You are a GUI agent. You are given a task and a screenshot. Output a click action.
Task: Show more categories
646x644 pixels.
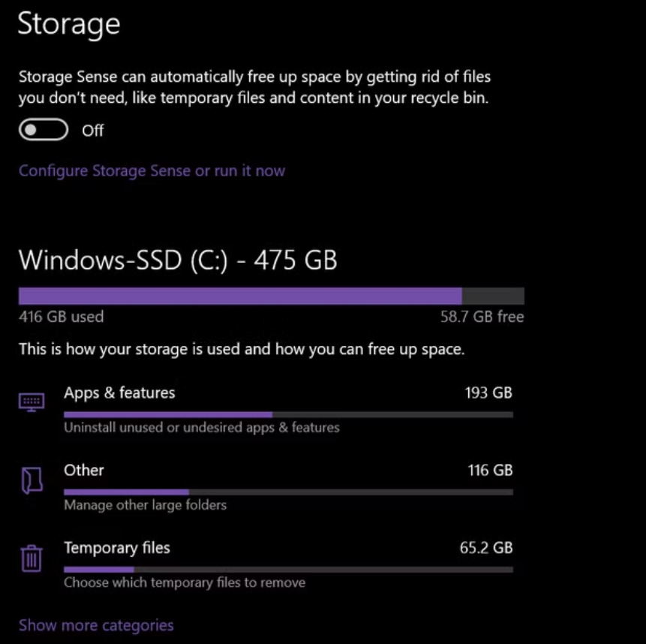click(x=95, y=624)
